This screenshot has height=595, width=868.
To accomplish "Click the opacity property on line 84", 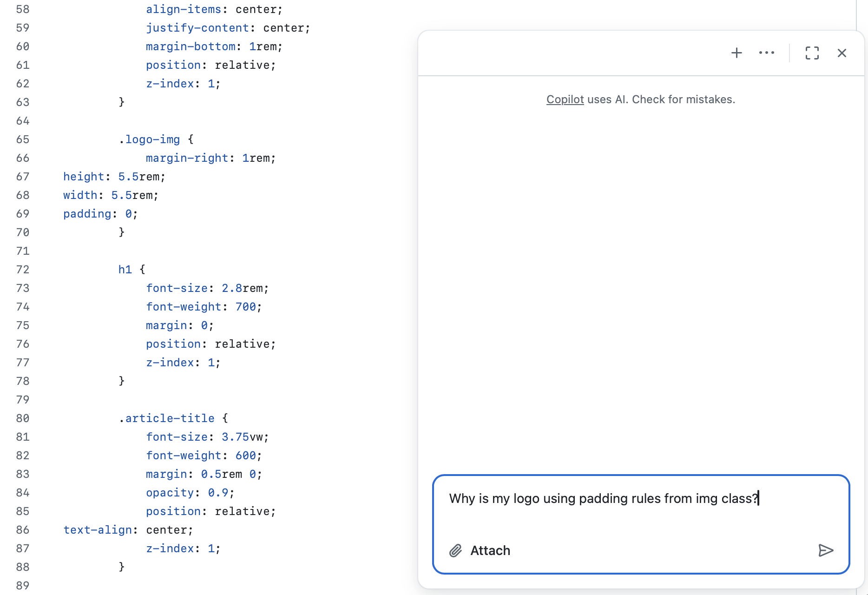I will 170,493.
